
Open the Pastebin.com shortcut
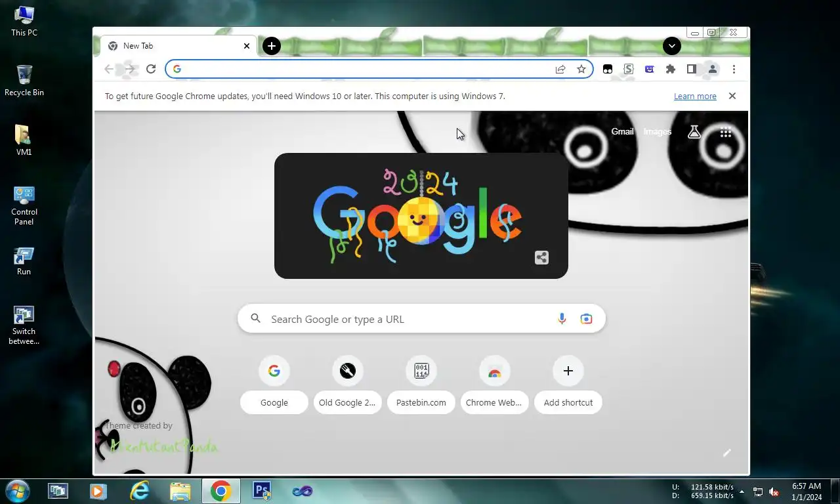click(421, 385)
